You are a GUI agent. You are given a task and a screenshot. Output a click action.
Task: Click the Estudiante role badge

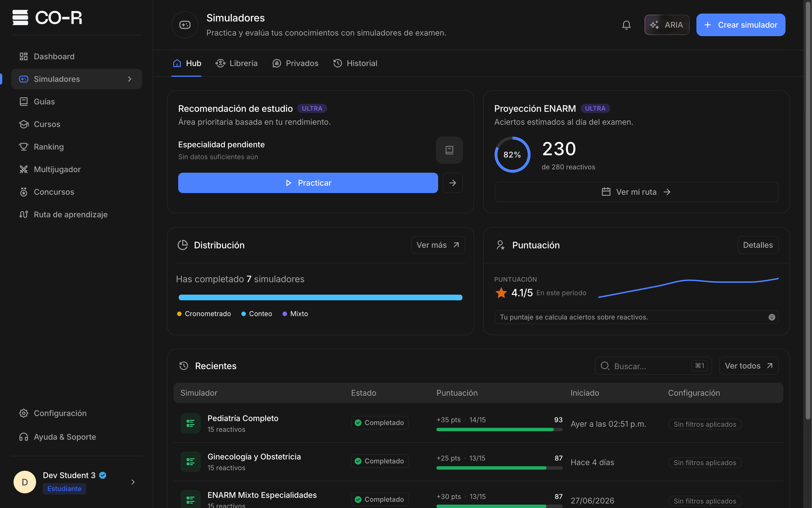64,489
